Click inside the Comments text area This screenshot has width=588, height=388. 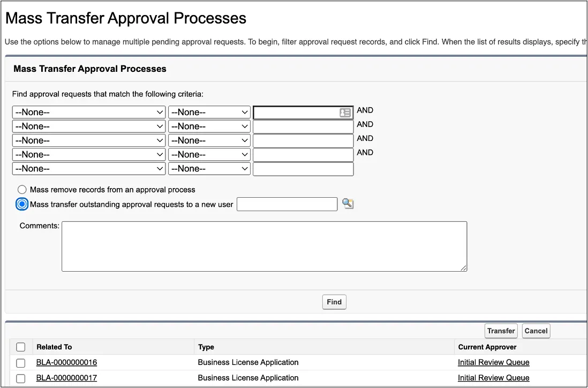point(264,245)
